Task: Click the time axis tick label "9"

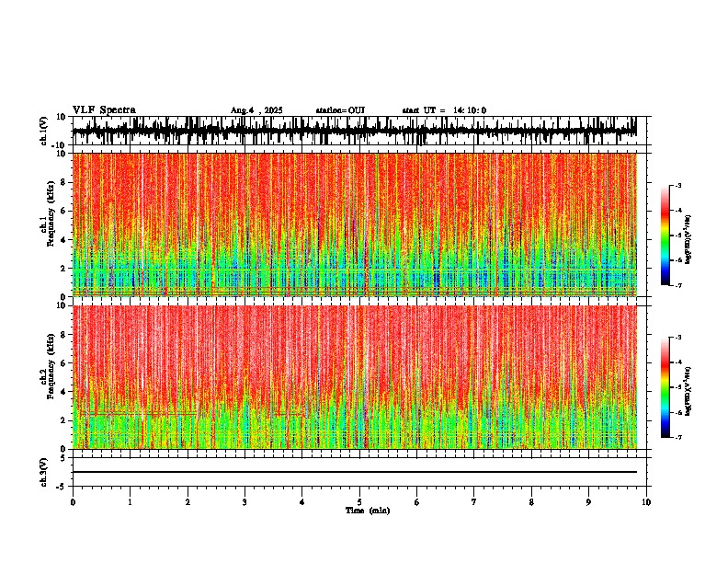Action: point(588,502)
